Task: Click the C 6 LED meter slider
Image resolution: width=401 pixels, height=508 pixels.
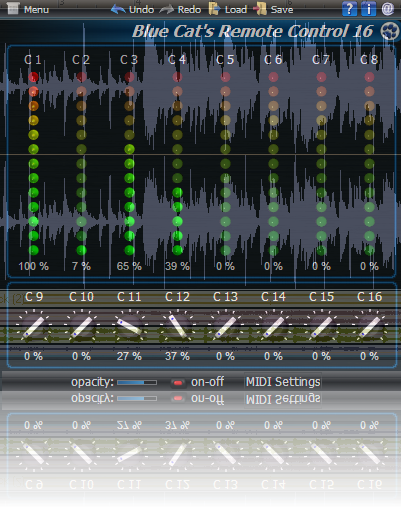Action: click(x=273, y=163)
